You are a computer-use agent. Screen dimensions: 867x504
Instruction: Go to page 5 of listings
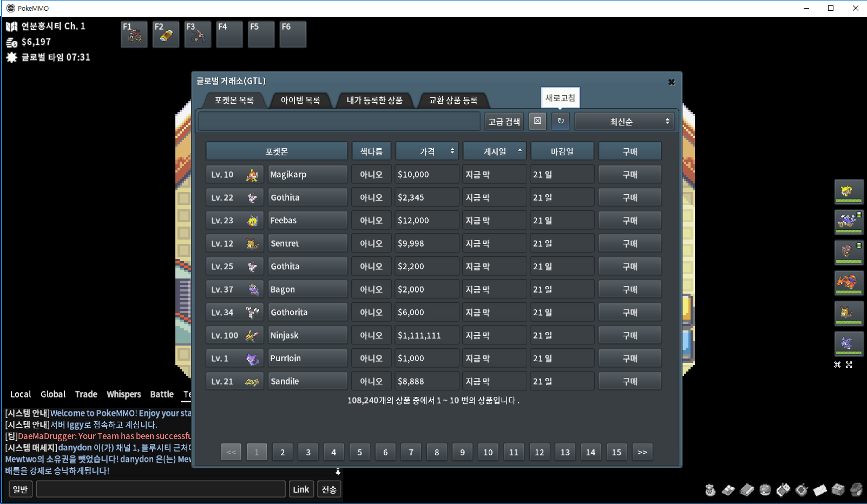tap(359, 452)
